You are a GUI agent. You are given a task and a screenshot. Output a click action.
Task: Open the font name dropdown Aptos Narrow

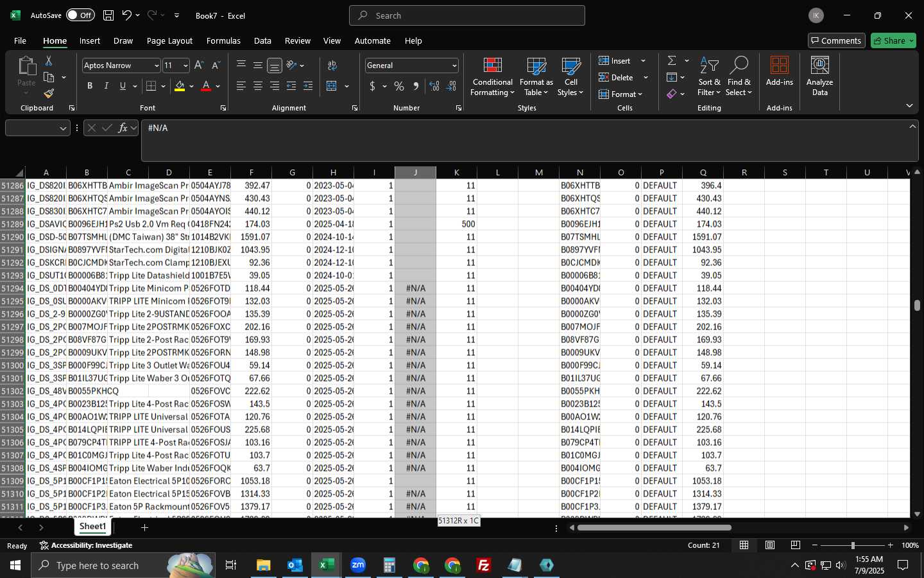coord(156,66)
